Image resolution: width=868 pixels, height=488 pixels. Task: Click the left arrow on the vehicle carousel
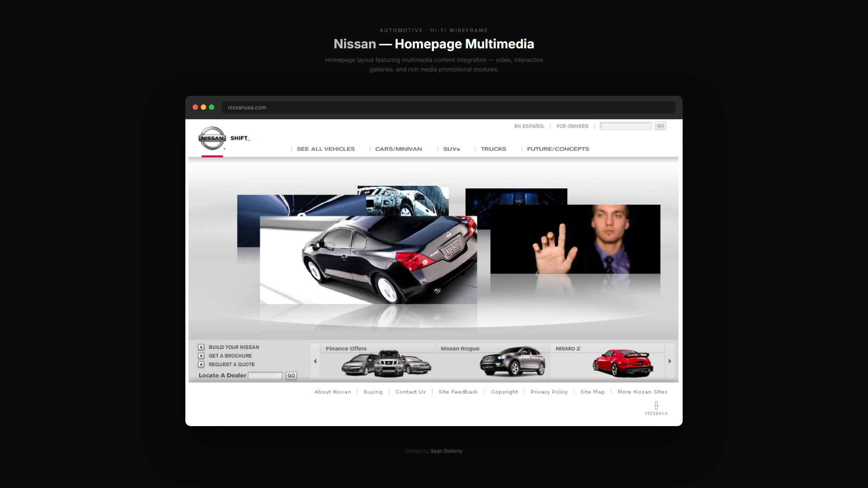pos(315,361)
